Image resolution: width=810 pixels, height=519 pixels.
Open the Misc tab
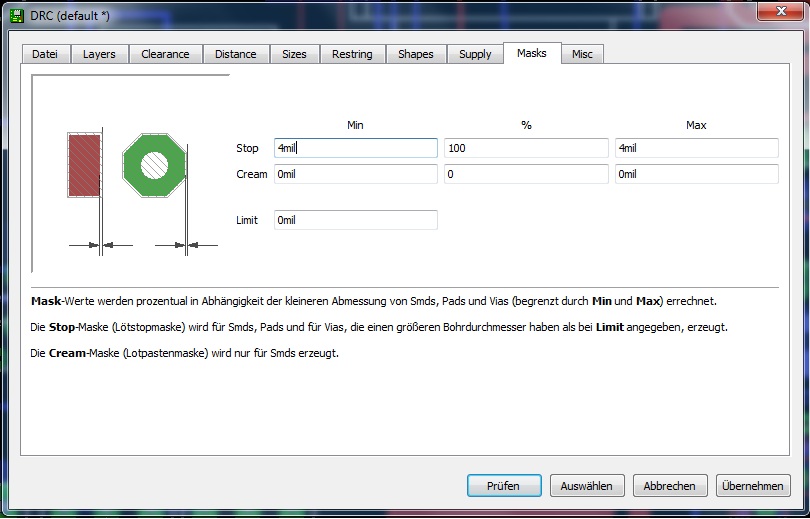click(582, 54)
